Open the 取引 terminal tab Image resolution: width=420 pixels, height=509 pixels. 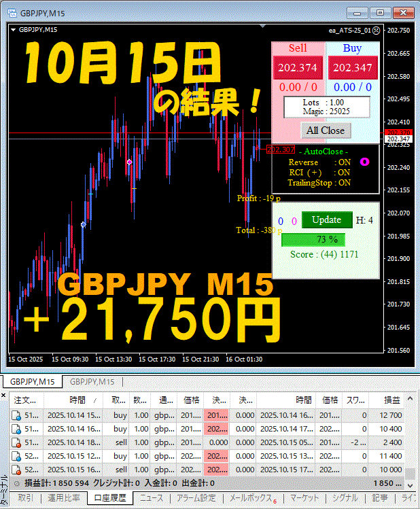25,498
